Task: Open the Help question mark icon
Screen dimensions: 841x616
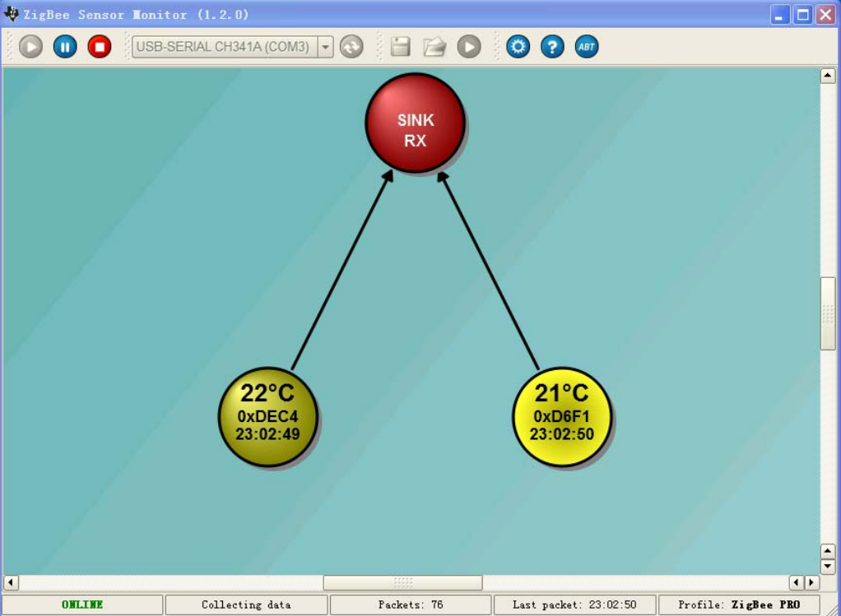Action: pyautogui.click(x=551, y=47)
